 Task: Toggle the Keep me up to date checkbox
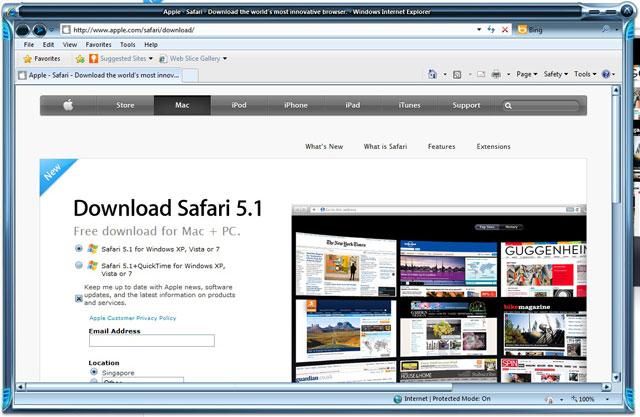pyautogui.click(x=79, y=299)
